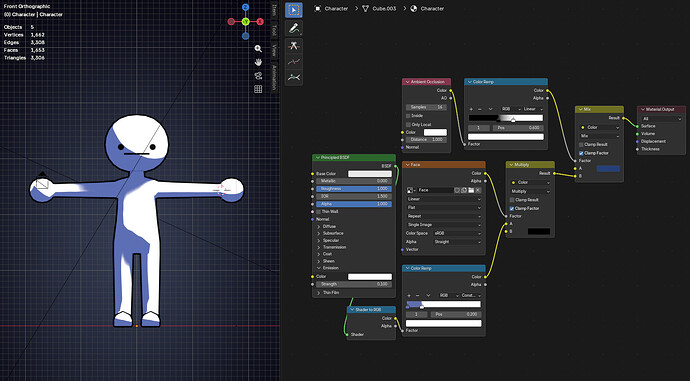Screen dimensions: 690x381
Task: Click the Roughness slider in Principled BSDF
Action: (x=354, y=189)
